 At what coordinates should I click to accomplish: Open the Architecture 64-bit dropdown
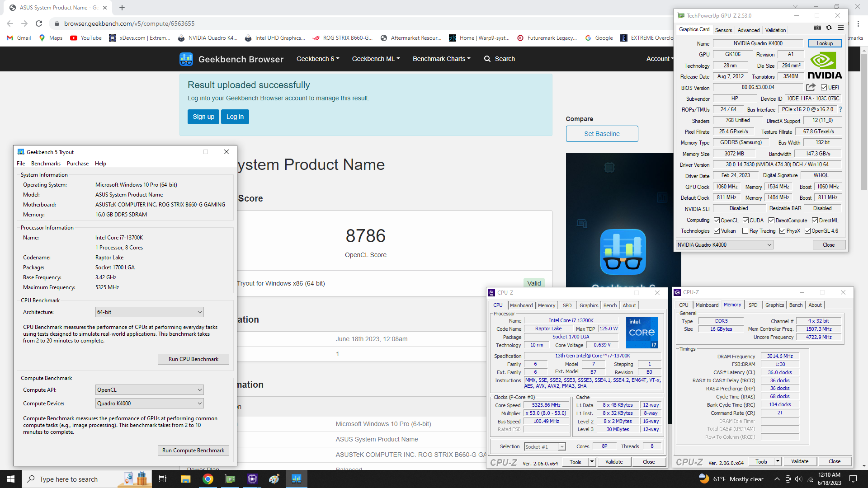click(150, 312)
